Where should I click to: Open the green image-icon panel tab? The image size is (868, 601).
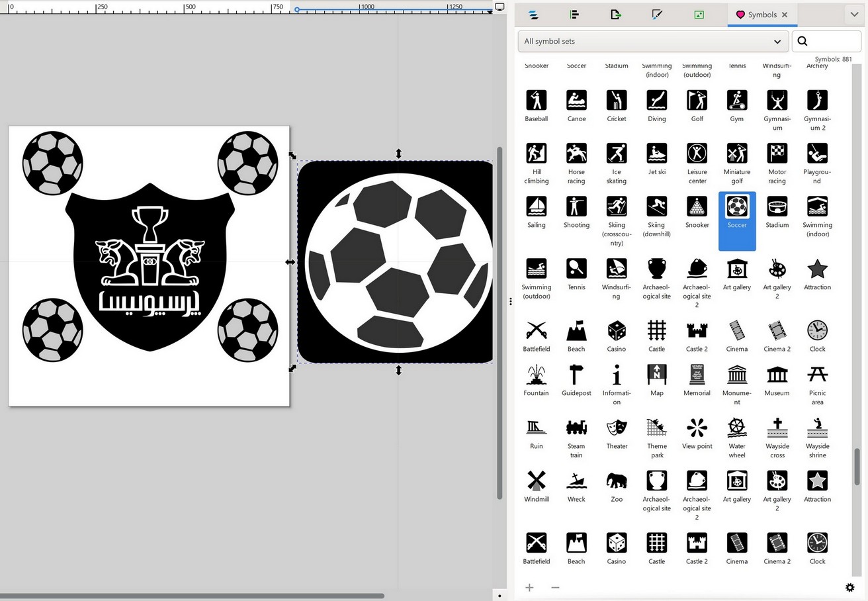point(699,15)
